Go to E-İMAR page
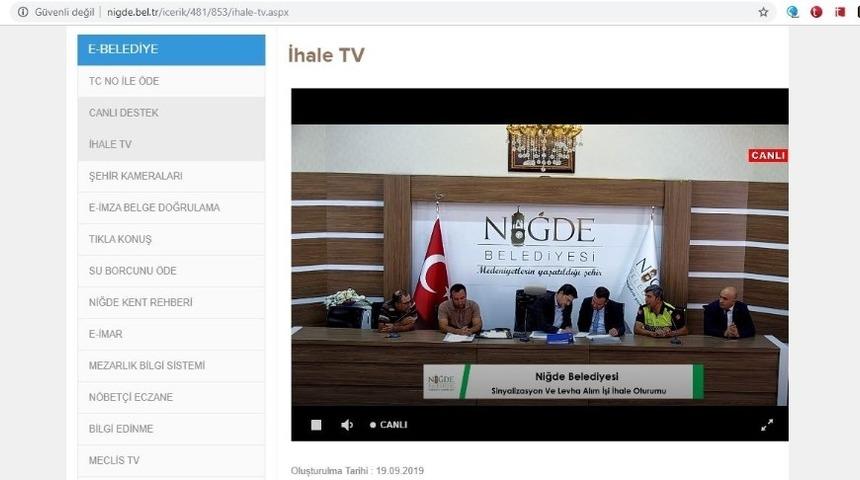 (171, 334)
